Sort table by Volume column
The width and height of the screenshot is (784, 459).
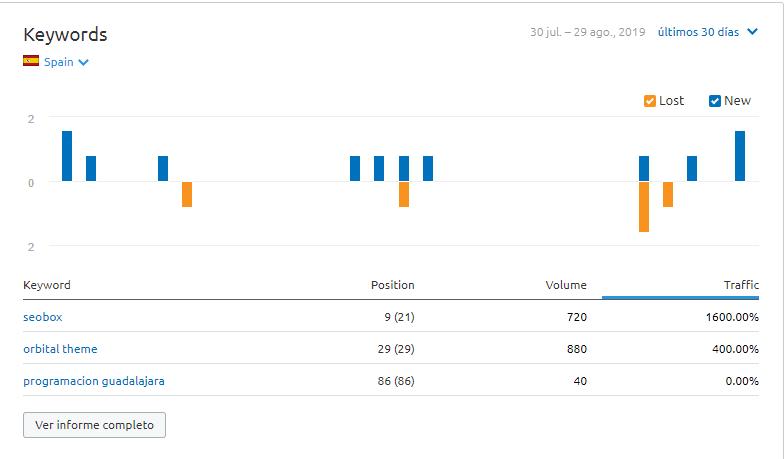pos(566,285)
